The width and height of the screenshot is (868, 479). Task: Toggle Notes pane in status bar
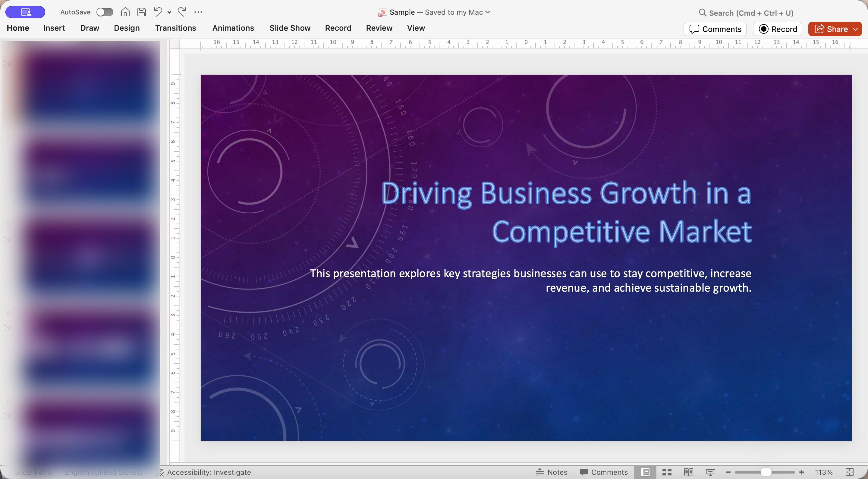551,472
